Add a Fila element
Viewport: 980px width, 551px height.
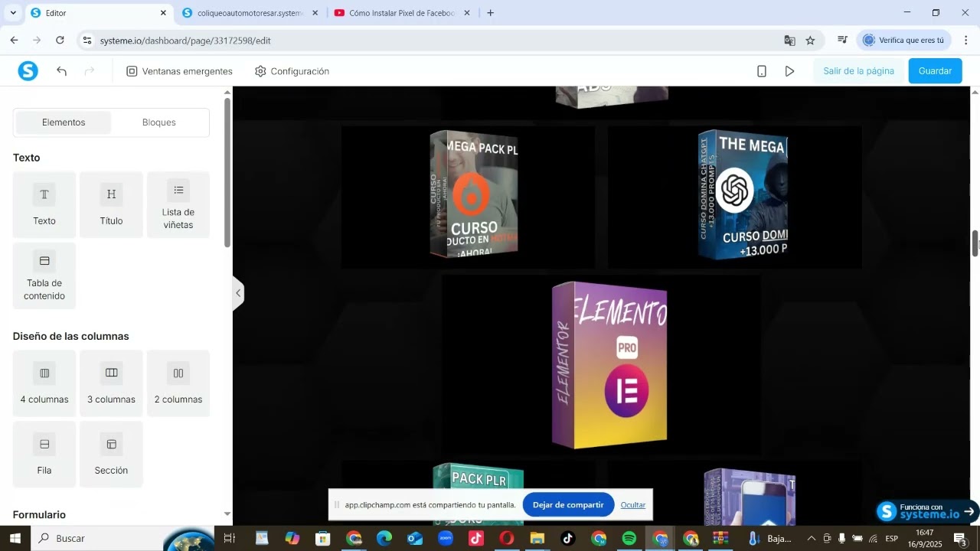click(44, 454)
